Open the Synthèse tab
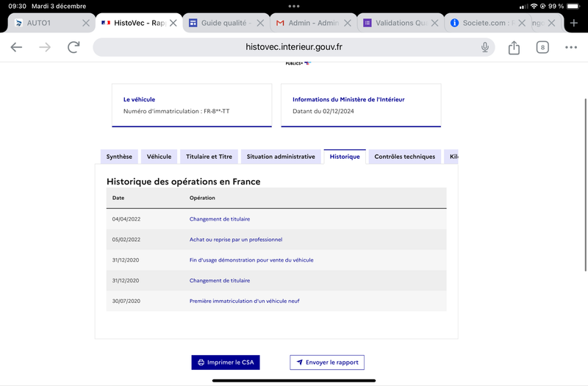 tap(119, 157)
